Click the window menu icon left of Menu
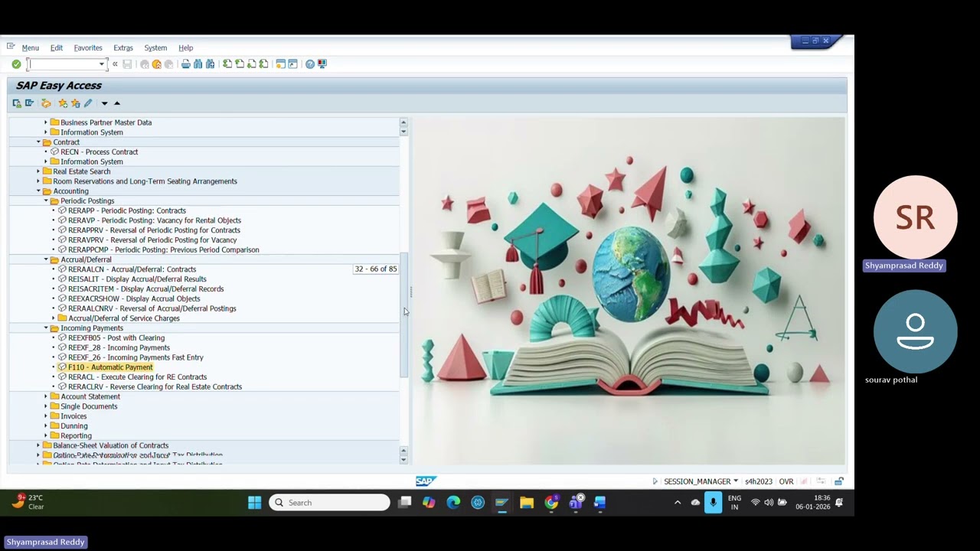Image resolution: width=980 pixels, height=551 pixels. (x=11, y=47)
